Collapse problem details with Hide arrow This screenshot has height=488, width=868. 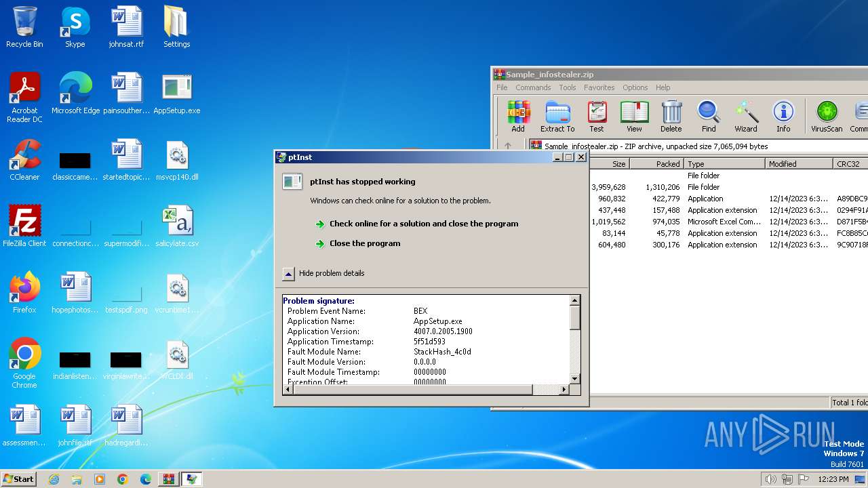288,273
